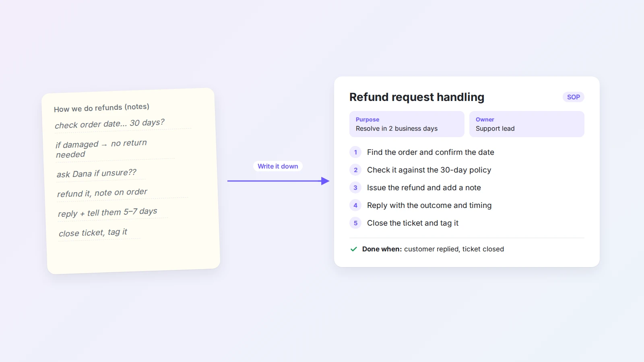This screenshot has height=362, width=644.
Task: Select step number 4 circle
Action: click(x=355, y=205)
